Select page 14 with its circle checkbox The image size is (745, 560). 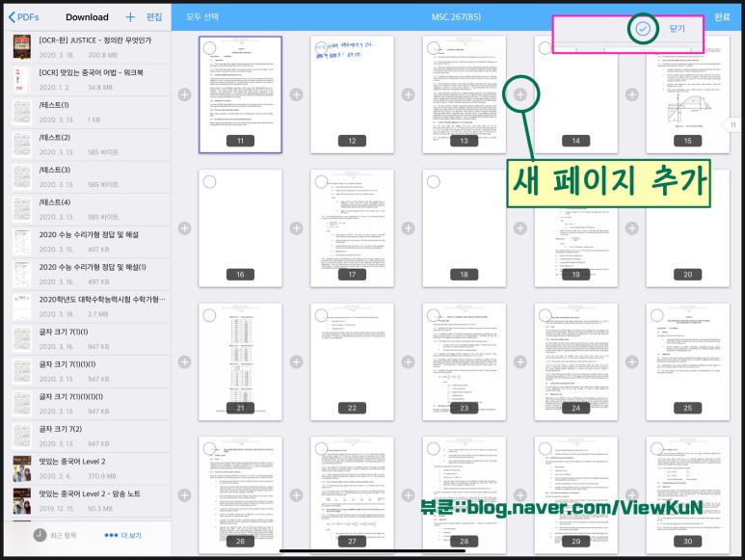point(545,48)
